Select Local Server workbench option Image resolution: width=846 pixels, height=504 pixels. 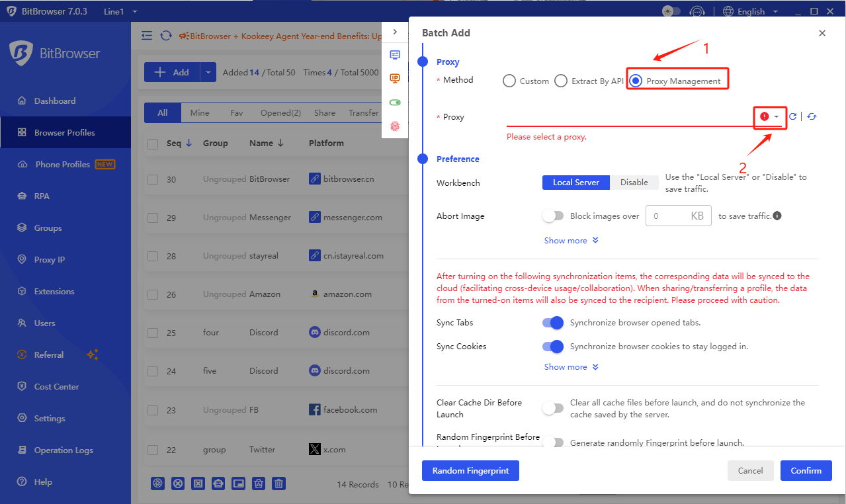[x=576, y=183]
